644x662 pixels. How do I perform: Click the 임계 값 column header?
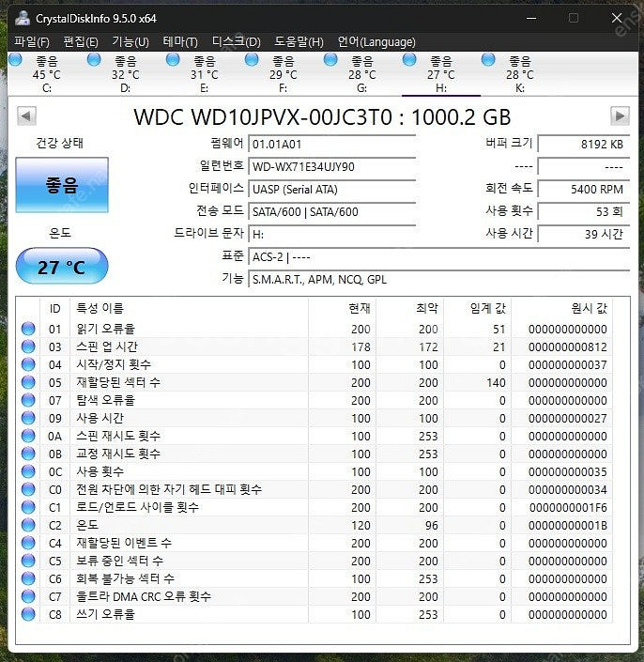[x=477, y=308]
